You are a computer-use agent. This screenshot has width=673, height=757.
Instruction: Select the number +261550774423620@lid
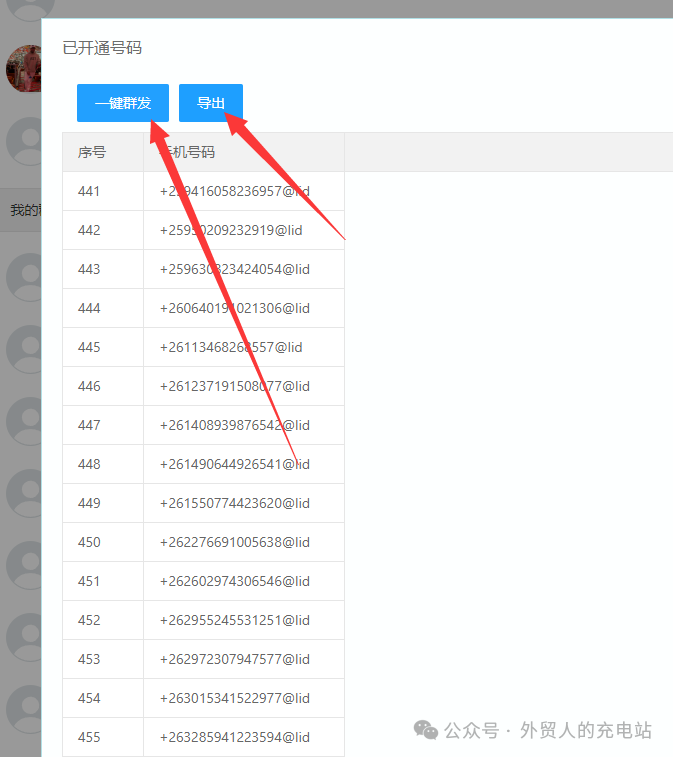235,504
